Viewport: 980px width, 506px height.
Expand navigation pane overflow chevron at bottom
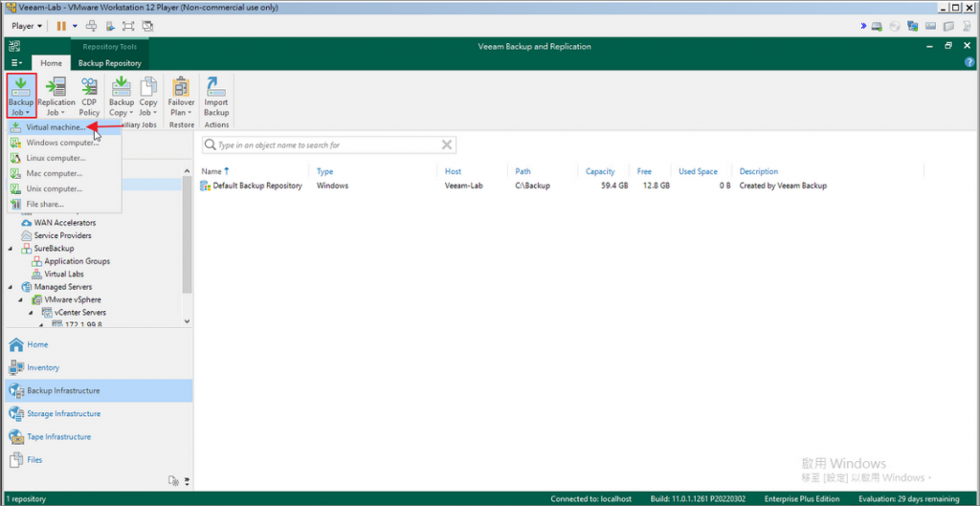187,481
